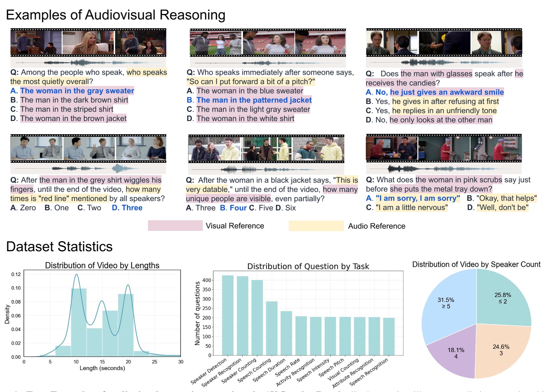This screenshot has width=545, height=392.
Task: Click the "Examples of Audiovisual Reasoning" heading
Action: coord(116,15)
